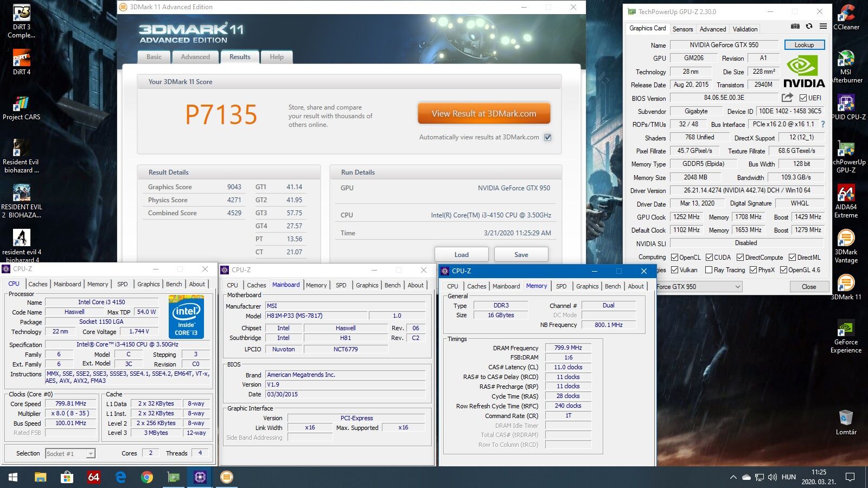Click the Core Speed value 799.81 MHz
This screenshot has height=488, width=868.
coord(71,404)
